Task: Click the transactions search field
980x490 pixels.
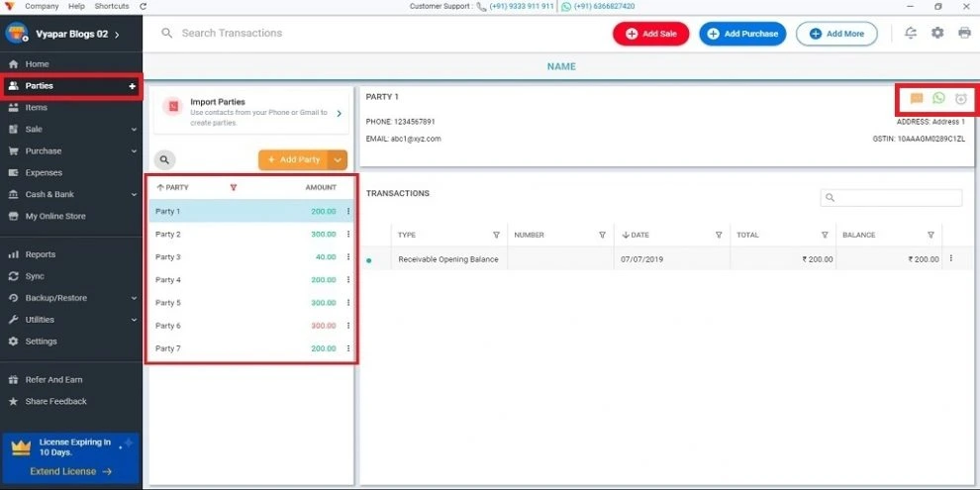Action: [891, 198]
